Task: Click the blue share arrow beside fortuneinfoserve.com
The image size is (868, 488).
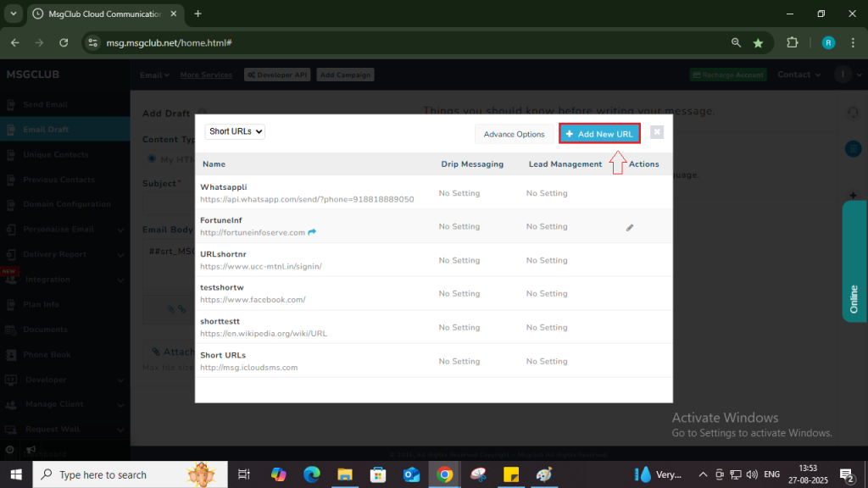Action: pyautogui.click(x=312, y=232)
